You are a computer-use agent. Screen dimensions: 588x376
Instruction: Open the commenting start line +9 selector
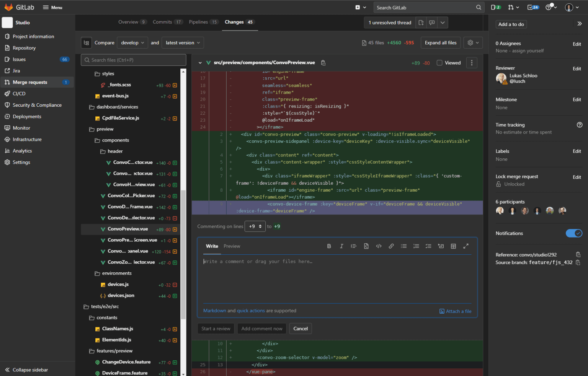coord(255,226)
